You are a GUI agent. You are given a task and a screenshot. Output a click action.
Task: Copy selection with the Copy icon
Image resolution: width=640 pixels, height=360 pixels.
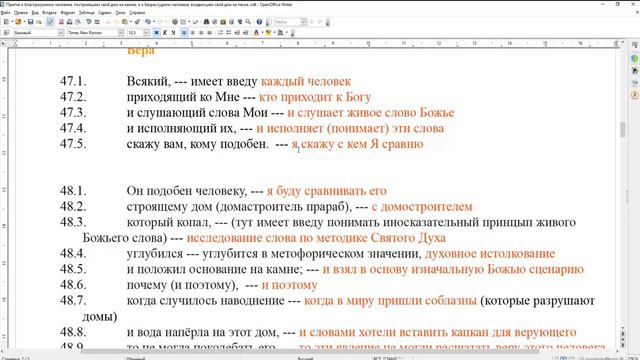click(x=116, y=22)
